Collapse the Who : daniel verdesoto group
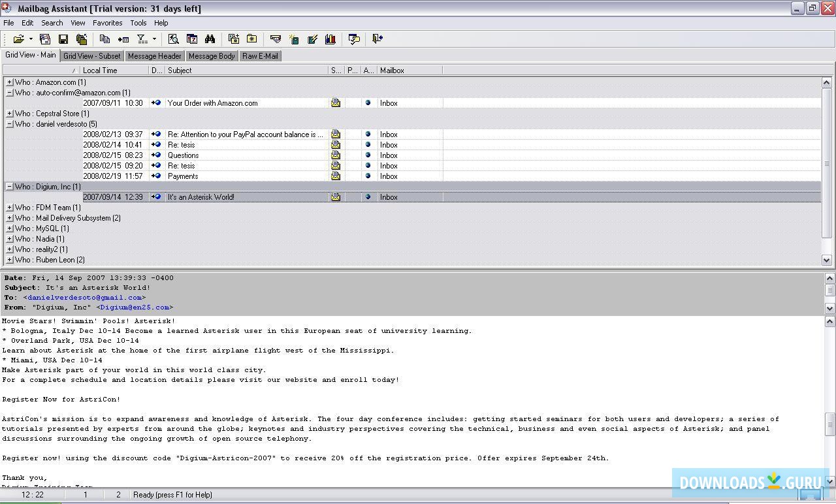 point(9,124)
